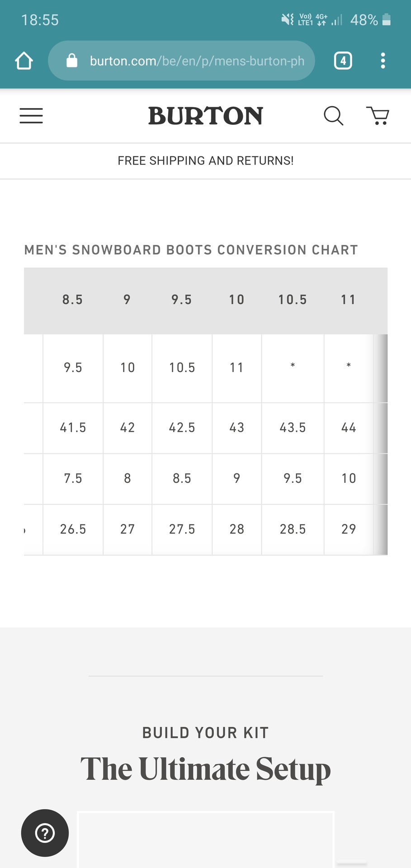Tap the browser home icon

[x=24, y=61]
